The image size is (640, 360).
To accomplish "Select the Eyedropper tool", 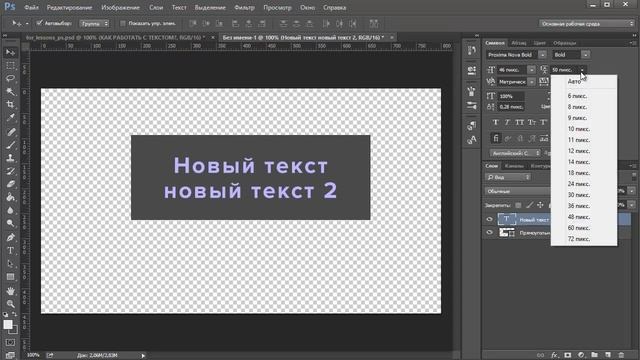I will pyautogui.click(x=11, y=118).
